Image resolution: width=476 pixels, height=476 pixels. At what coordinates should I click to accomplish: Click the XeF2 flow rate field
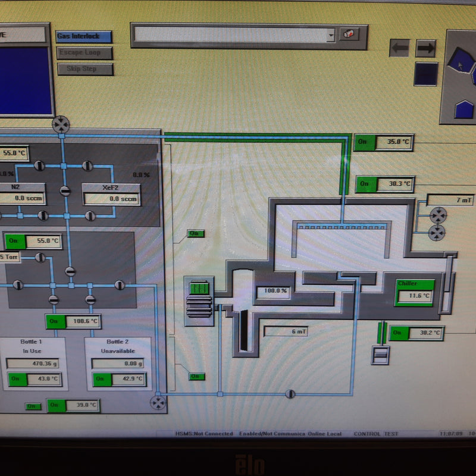(x=111, y=199)
